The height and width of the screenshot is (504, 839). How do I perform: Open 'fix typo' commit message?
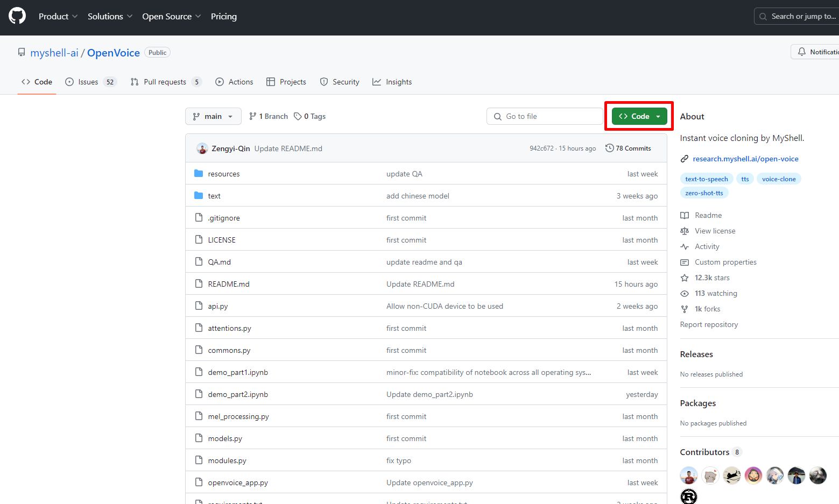(x=399, y=460)
